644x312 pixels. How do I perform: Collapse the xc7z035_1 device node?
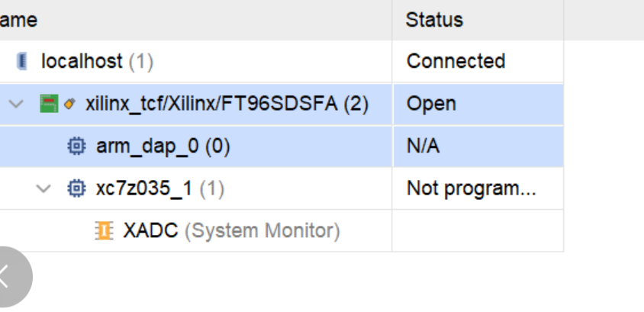click(x=43, y=189)
